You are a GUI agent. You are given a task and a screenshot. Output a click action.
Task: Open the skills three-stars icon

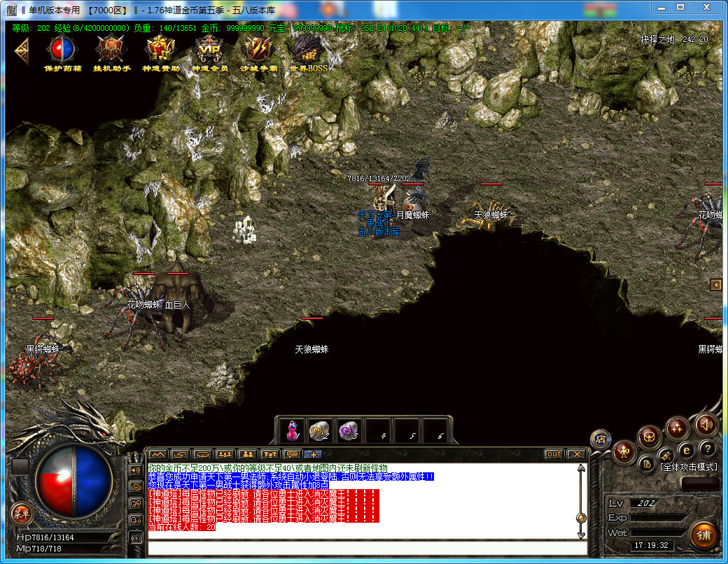(676, 428)
